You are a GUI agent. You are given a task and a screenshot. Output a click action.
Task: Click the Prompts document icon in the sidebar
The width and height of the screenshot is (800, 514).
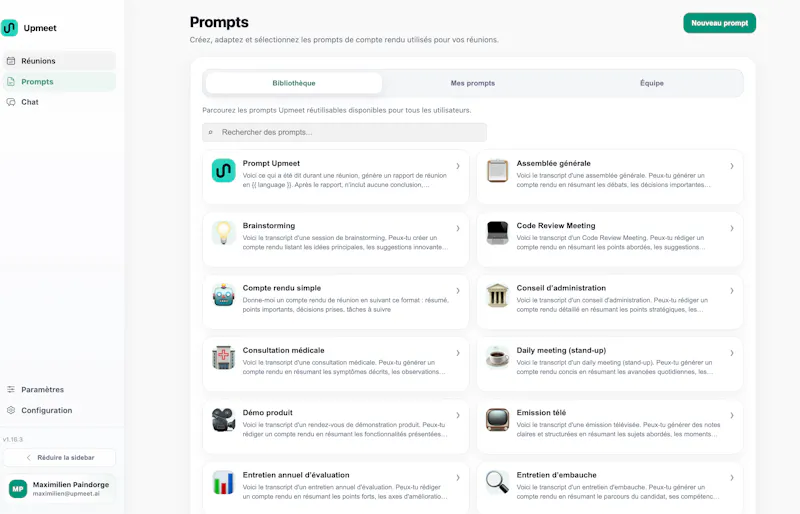11,82
